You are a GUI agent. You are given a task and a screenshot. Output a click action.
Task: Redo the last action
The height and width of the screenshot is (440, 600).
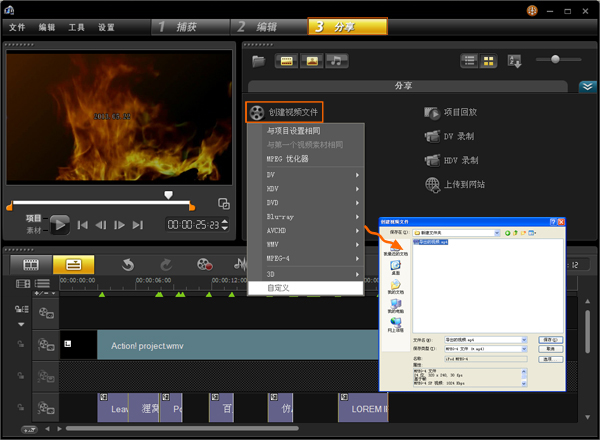tap(166, 264)
